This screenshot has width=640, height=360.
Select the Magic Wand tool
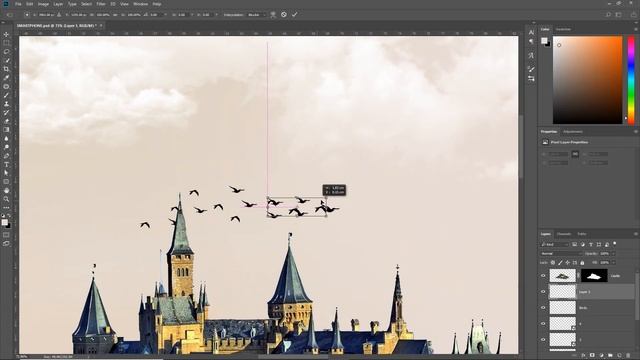click(6, 60)
